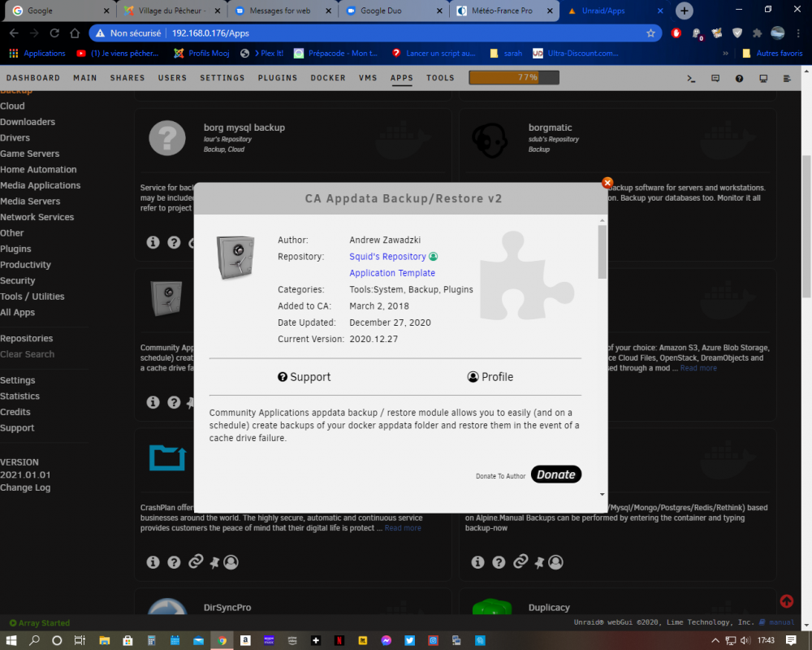This screenshot has height=650, width=812.
Task: Bookmark page with the star icon
Action: [650, 33]
